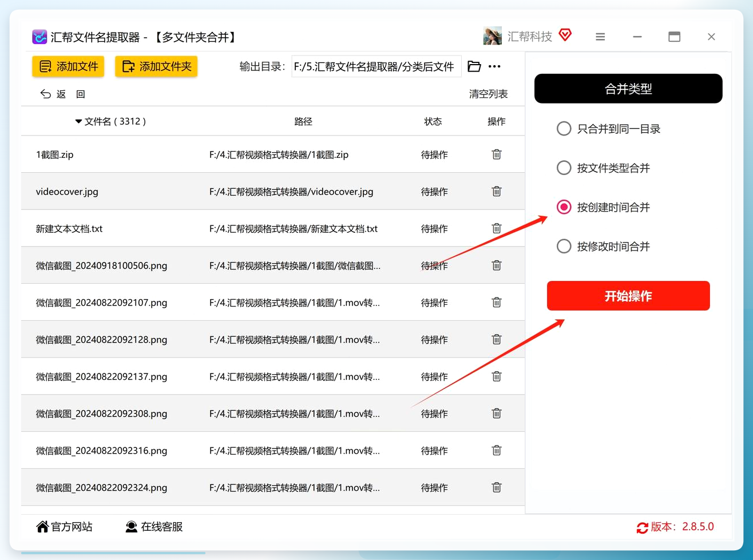Click the 状态 column header
753x560 pixels.
tap(433, 122)
